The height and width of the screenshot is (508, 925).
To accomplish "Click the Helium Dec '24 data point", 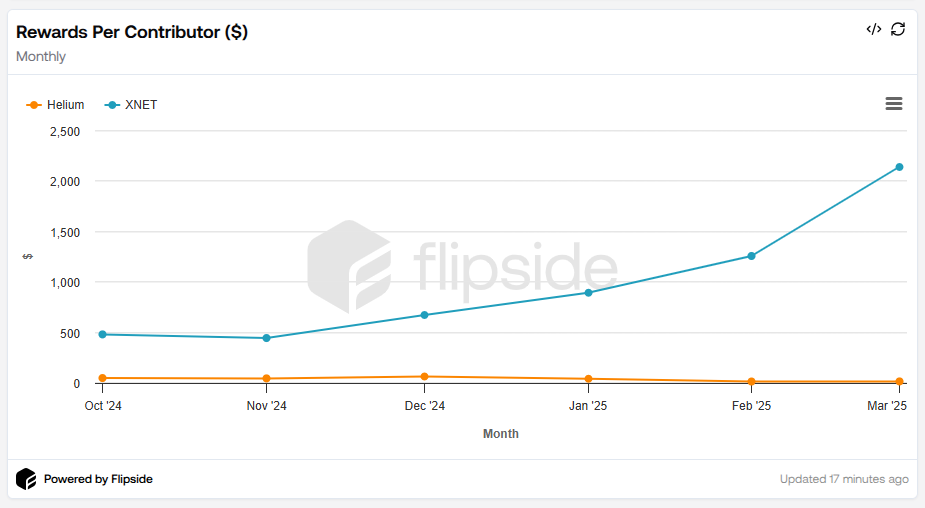I will 424,377.
